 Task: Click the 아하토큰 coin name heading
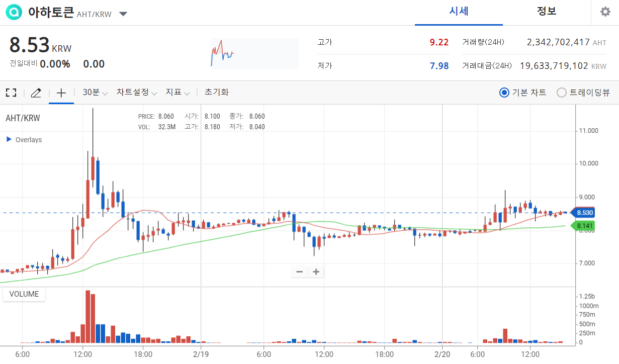pos(51,12)
